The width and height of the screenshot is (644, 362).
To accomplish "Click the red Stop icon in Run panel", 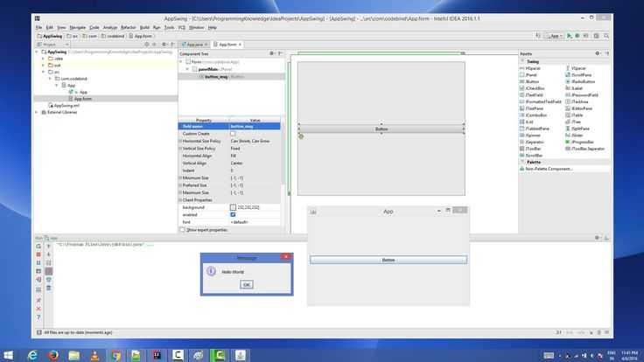I will tap(38, 254).
